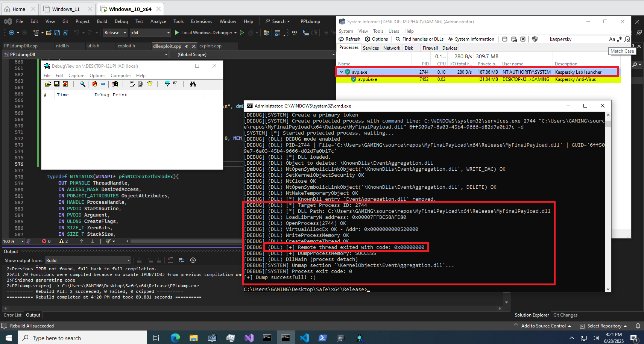Open the Capture menu in DebugView

click(x=76, y=76)
